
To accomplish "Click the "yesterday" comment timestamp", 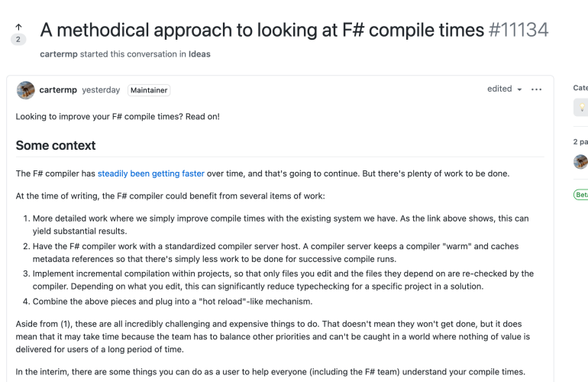I will (x=101, y=90).
